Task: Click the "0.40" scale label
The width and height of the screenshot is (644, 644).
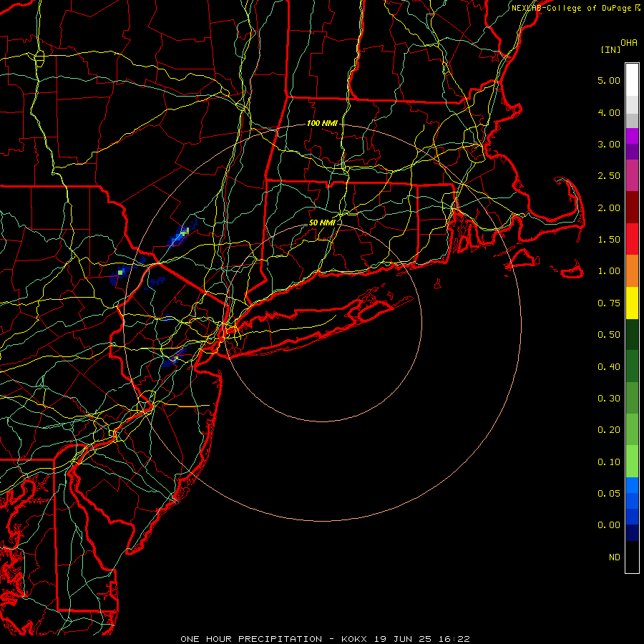Action: click(609, 367)
